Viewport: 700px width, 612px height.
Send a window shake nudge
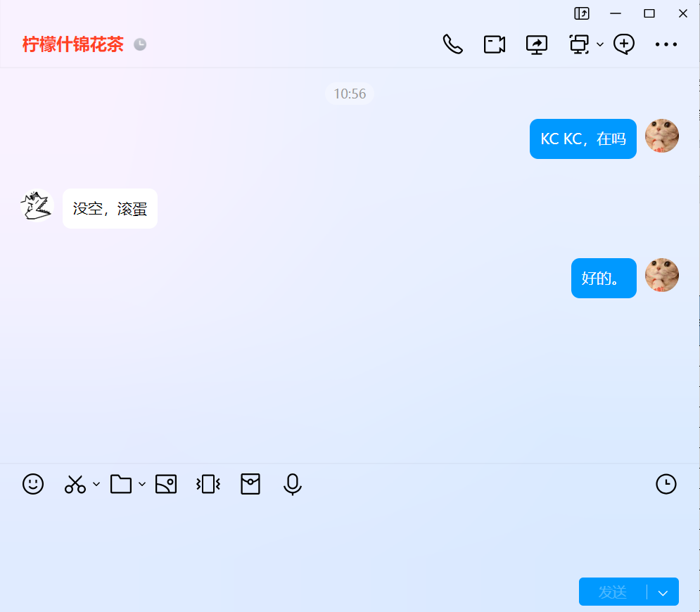pos(208,484)
